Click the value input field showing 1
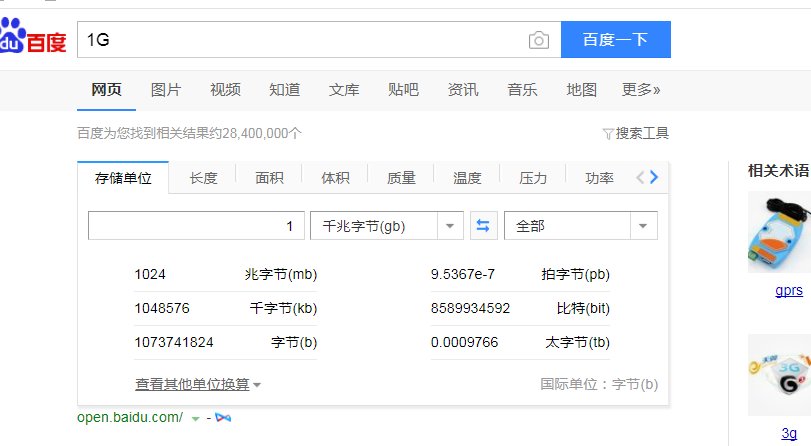This screenshot has height=446, width=811. (196, 226)
